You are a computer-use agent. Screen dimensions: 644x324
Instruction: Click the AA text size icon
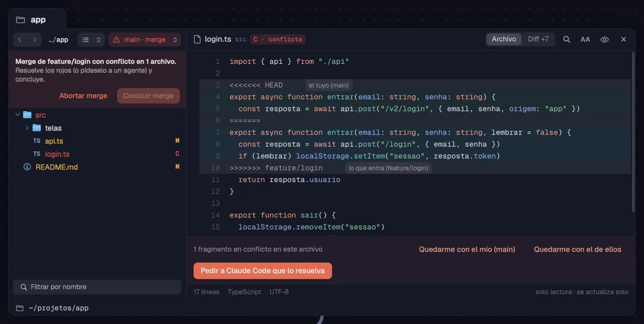click(585, 39)
